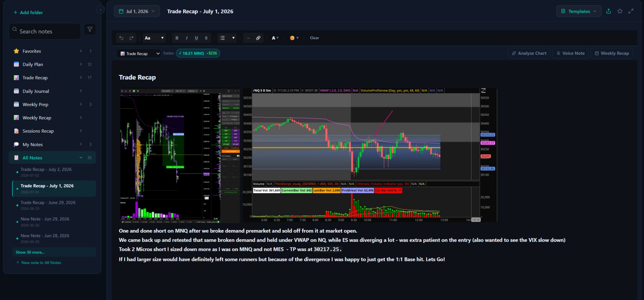Open the Weekly Recap folder in sidebar
The image size is (644, 300).
pos(52,118)
